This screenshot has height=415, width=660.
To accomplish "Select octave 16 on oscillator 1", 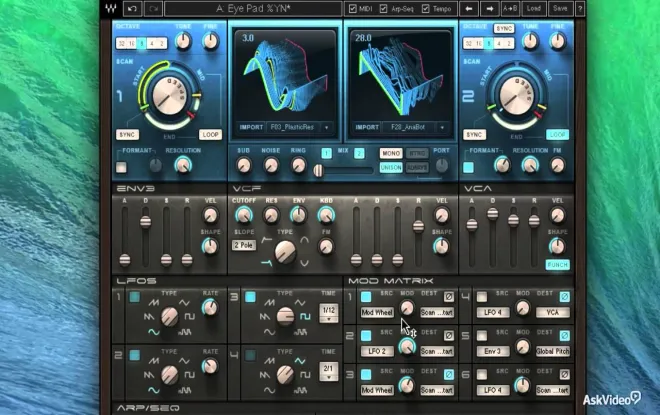I will (x=132, y=43).
